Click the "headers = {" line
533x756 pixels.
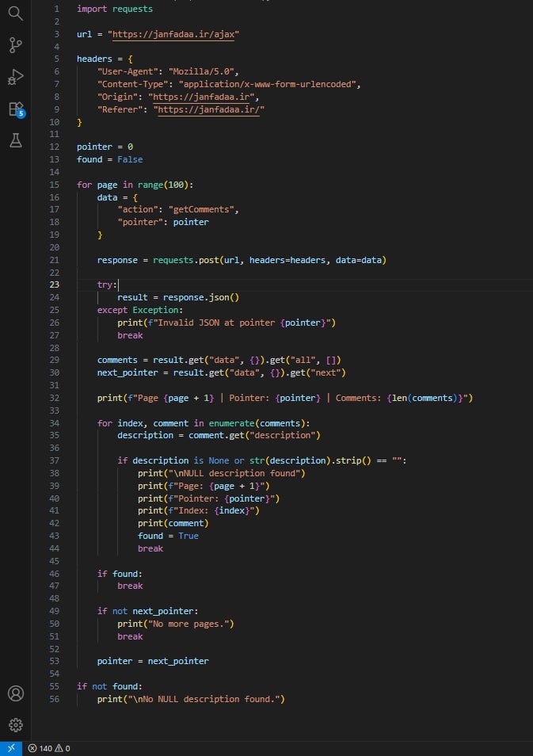point(105,59)
